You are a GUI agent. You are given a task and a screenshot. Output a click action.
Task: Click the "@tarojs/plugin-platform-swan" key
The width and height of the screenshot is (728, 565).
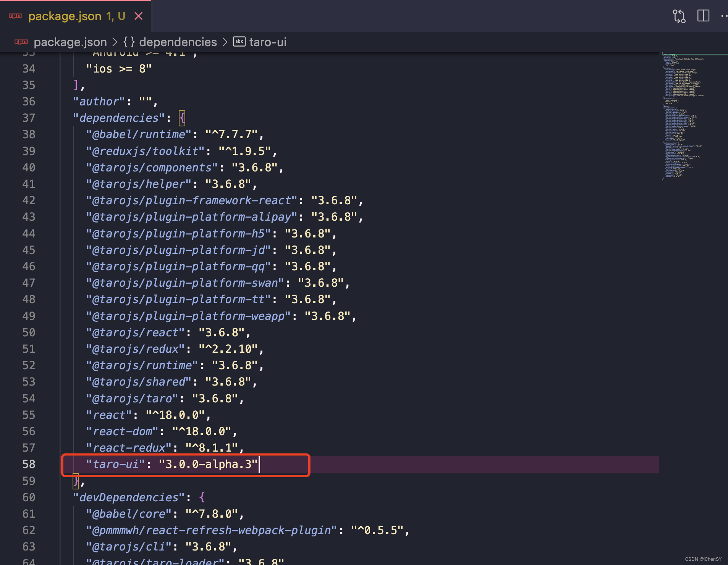185,283
